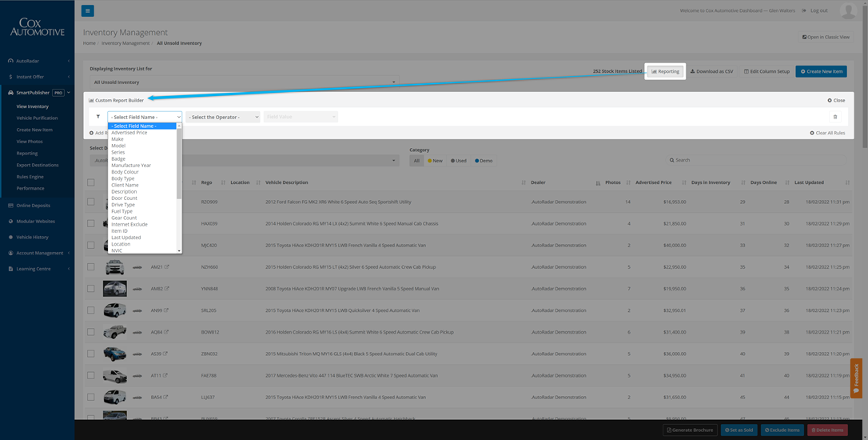Open AM82 item via external link icon
868x440 pixels.
tap(166, 289)
